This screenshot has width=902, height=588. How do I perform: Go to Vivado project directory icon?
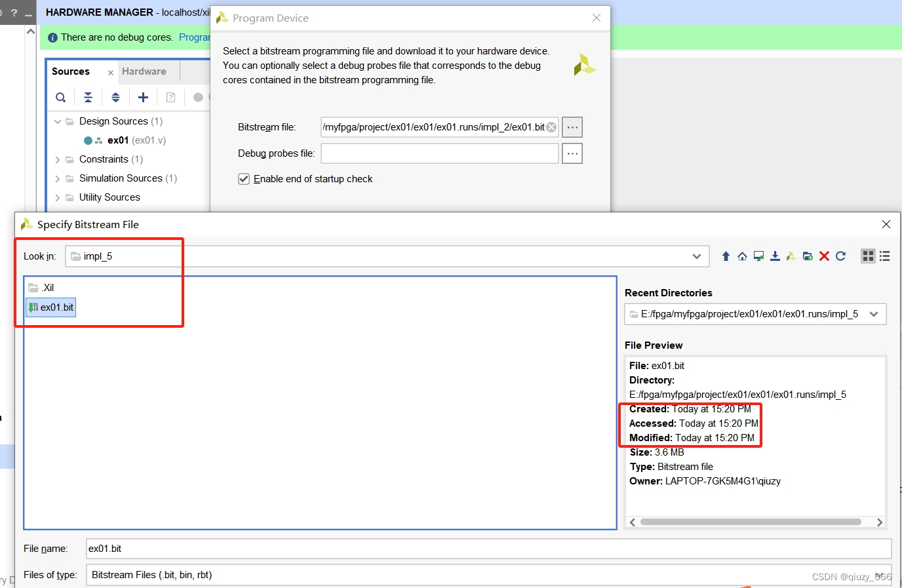click(x=791, y=256)
